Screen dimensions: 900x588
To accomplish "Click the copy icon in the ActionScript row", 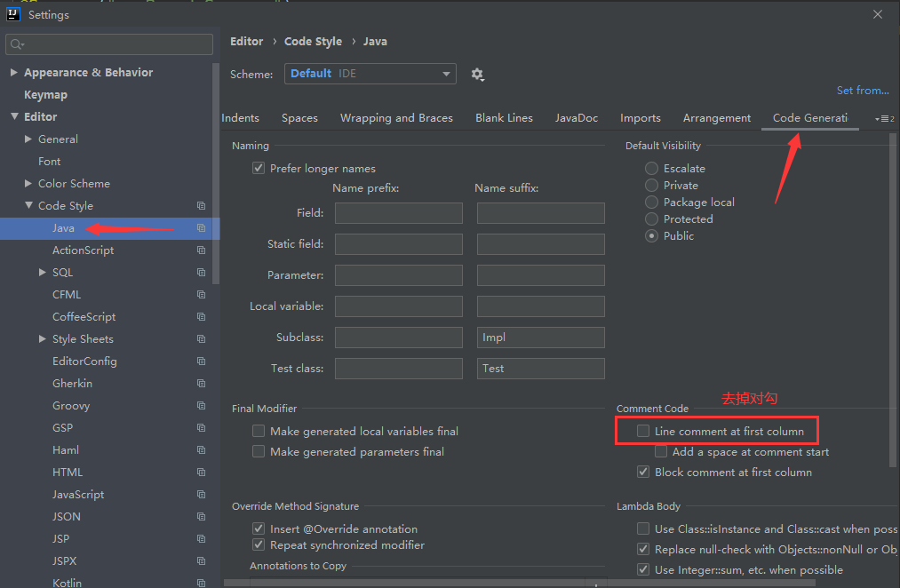I will coord(201,250).
